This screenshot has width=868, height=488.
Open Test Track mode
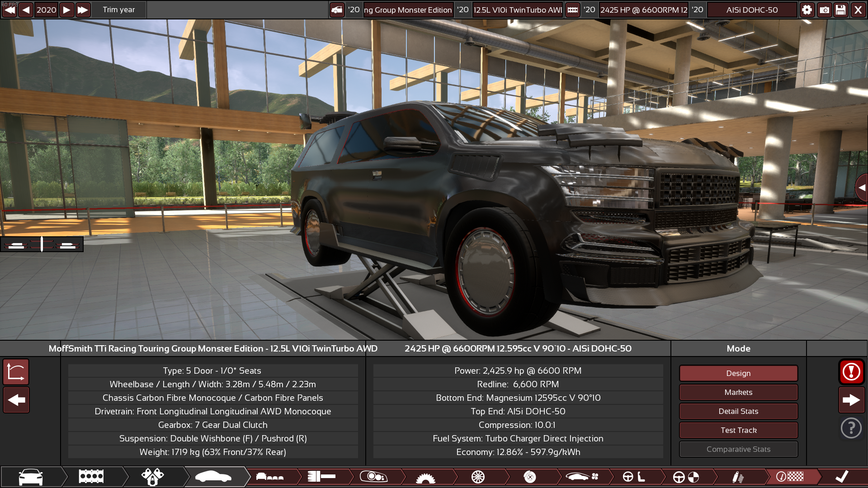click(738, 430)
